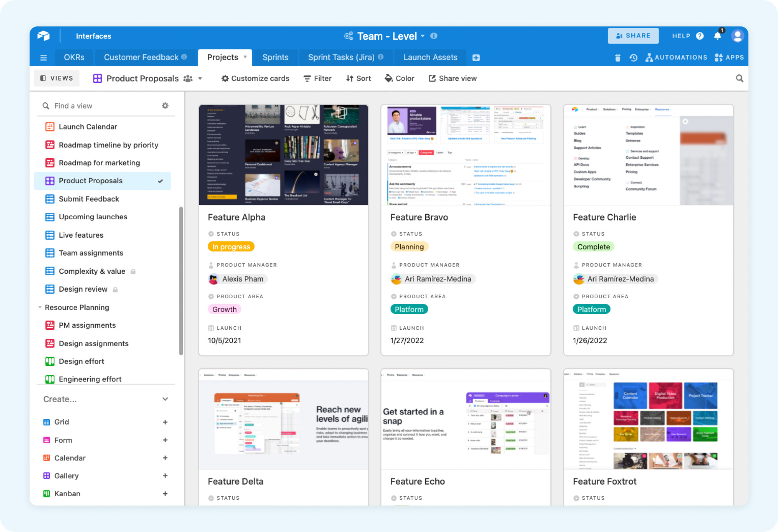Click the Help question mark icon
Screen dimensions: 778x532
(x=700, y=36)
